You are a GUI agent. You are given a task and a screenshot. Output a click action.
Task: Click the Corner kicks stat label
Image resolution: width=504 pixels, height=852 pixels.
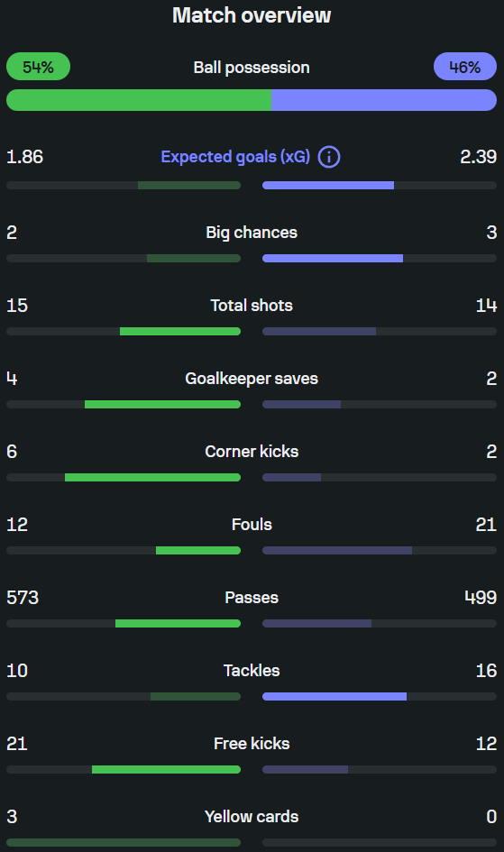click(x=252, y=452)
